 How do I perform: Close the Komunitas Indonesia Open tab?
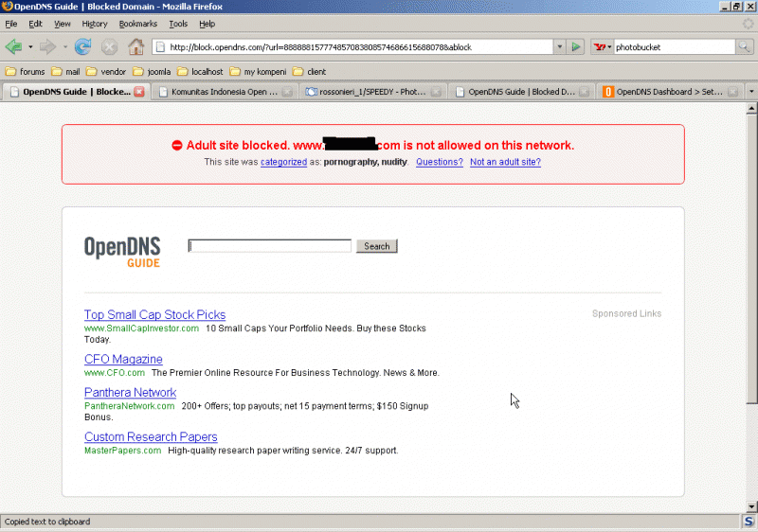287,92
